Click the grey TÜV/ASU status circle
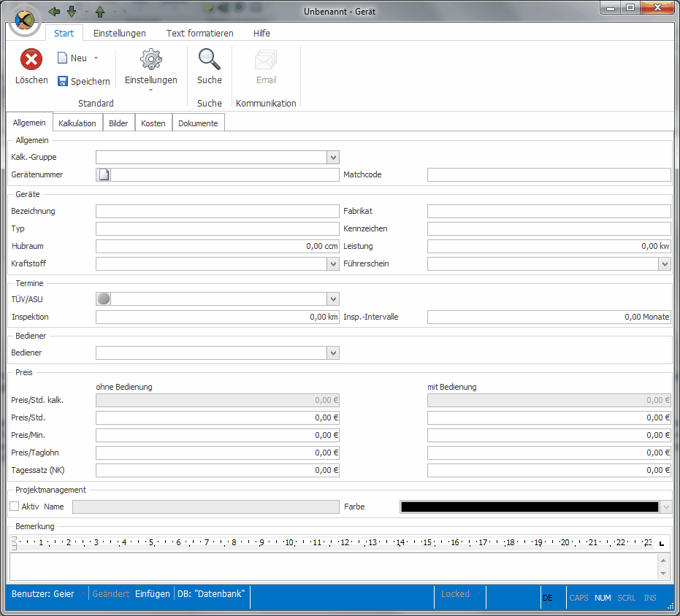The height and width of the screenshot is (616, 680). pyautogui.click(x=104, y=299)
